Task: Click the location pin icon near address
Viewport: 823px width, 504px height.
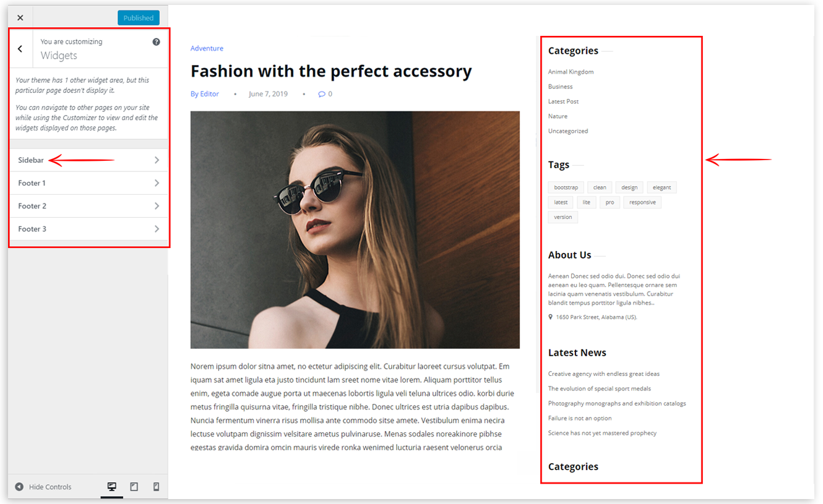Action: click(x=551, y=317)
